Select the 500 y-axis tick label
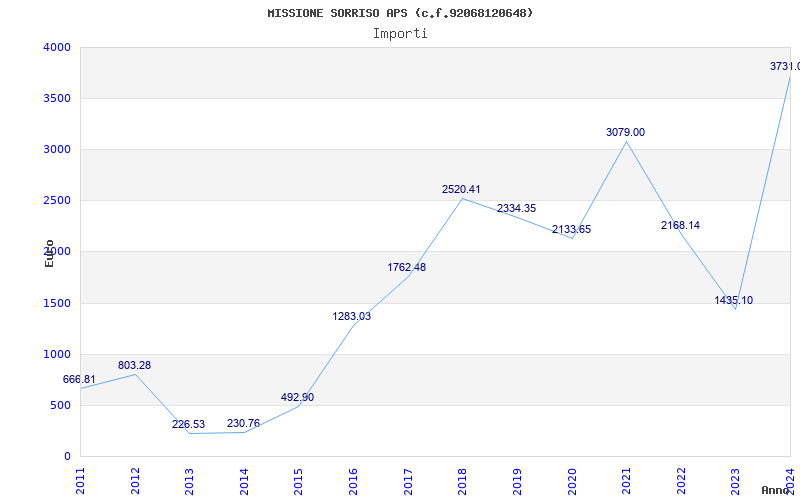This screenshot has width=800, height=500. [60, 406]
